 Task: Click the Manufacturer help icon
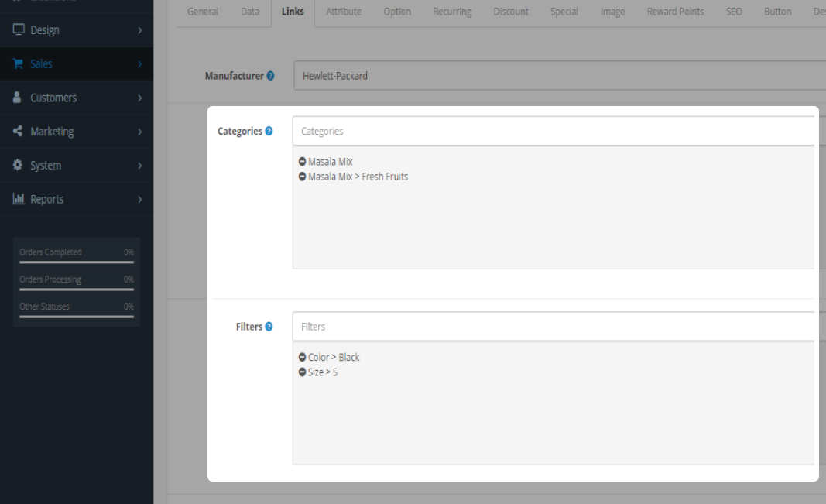click(x=270, y=76)
